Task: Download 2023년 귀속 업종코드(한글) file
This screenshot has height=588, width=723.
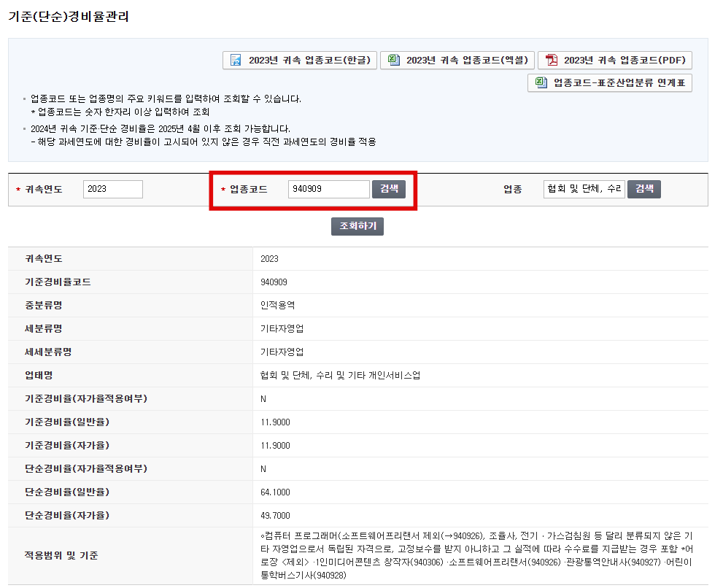Action: click(301, 60)
